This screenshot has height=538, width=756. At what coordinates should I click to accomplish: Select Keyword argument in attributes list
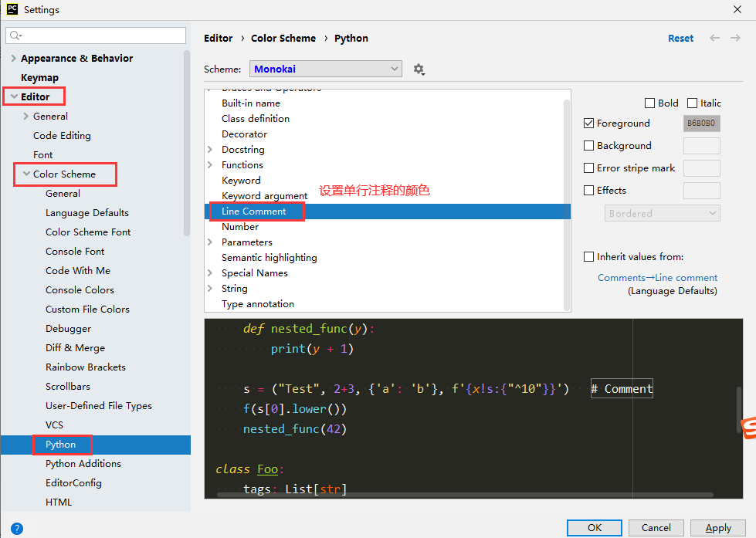tap(264, 196)
